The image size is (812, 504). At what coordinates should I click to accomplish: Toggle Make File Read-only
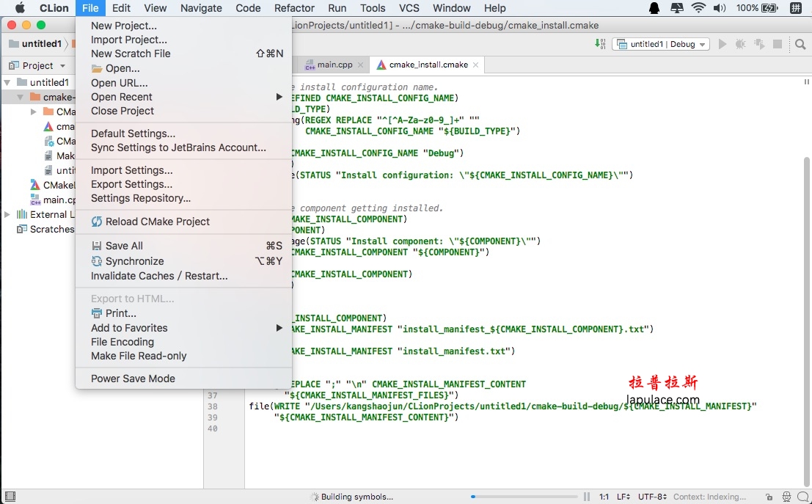(x=184, y=356)
